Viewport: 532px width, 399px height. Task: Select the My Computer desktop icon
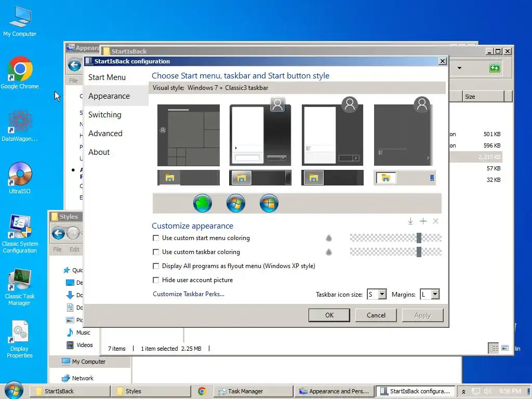tap(20, 21)
